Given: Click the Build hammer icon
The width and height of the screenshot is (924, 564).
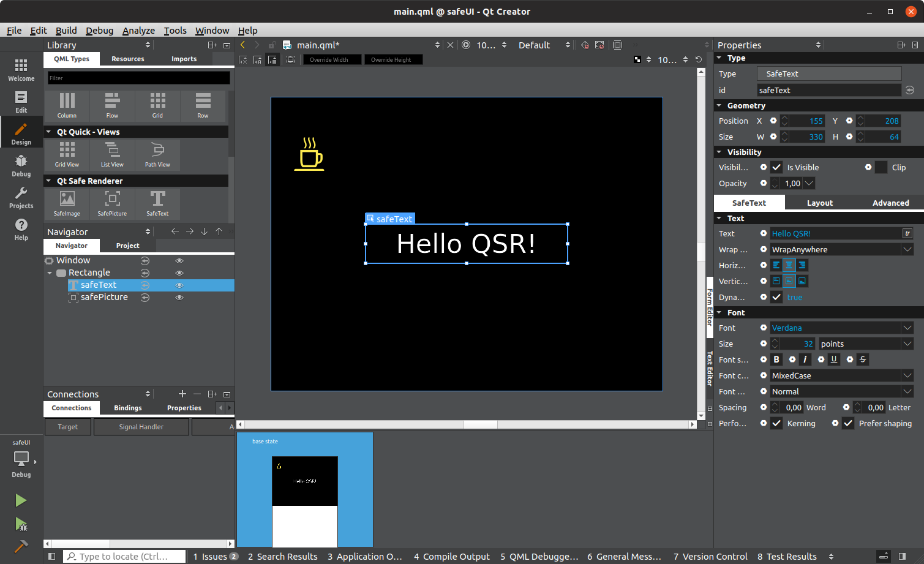Looking at the screenshot, I should pos(21,546).
